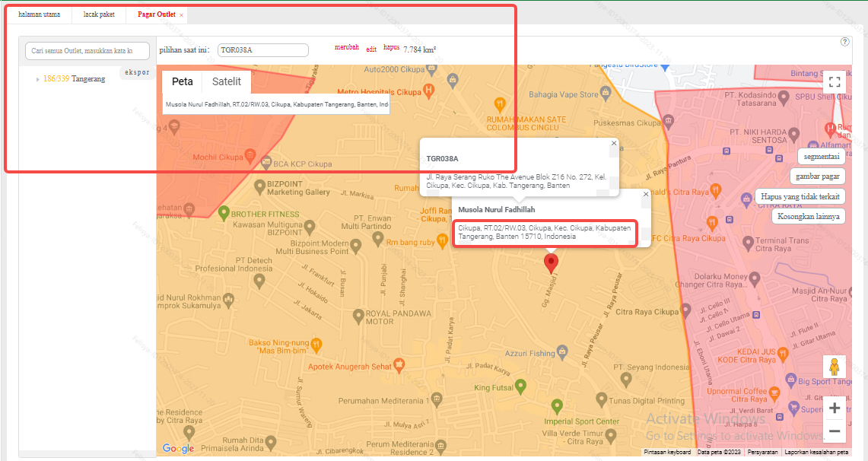The image size is (868, 461).
Task: Click Azzuri Fishing marker icon
Action: (x=562, y=351)
